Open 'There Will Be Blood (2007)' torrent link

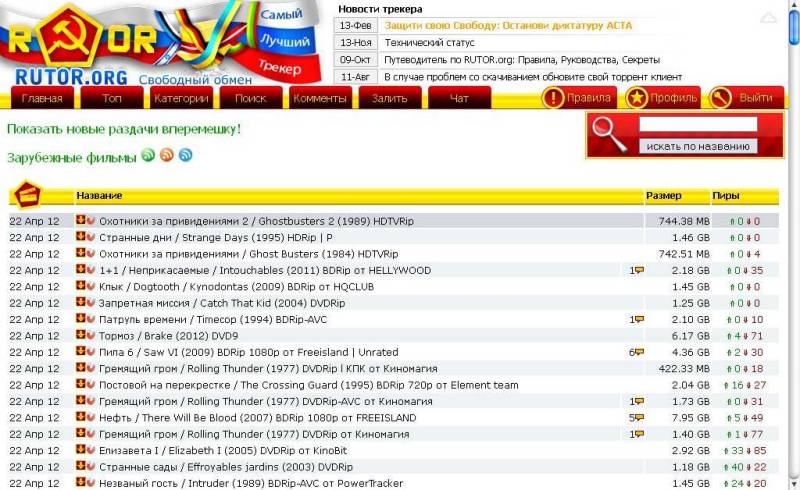click(x=258, y=418)
